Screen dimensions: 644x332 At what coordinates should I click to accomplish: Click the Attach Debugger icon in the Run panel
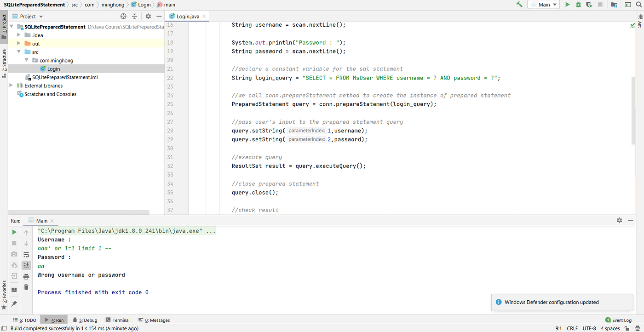14,265
